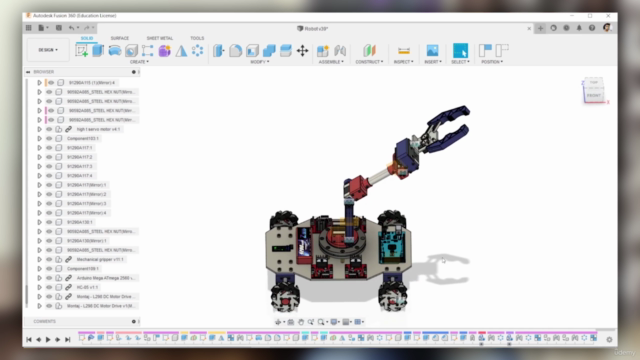Open the Inspect menu
640x360 pixels.
[x=404, y=62]
